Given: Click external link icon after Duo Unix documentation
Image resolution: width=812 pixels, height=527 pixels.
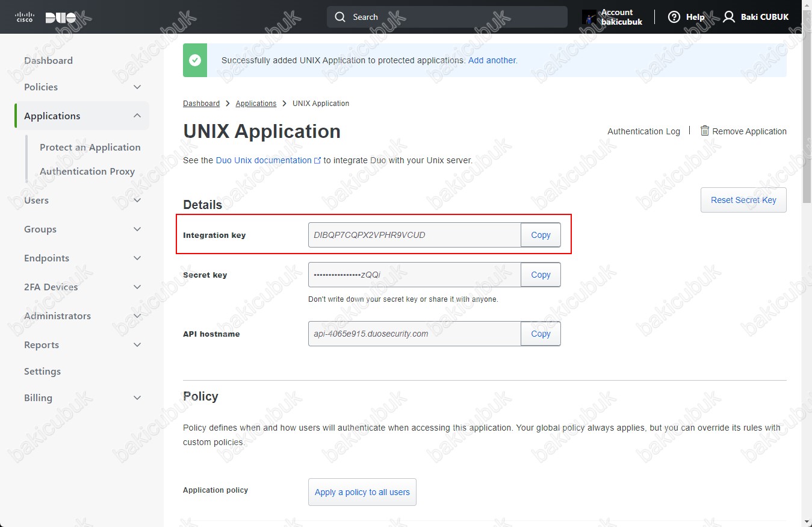Looking at the screenshot, I should (317, 161).
